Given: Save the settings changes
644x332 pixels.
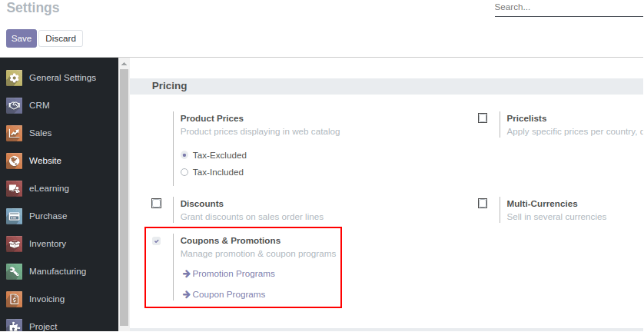Looking at the screenshot, I should (x=22, y=38).
